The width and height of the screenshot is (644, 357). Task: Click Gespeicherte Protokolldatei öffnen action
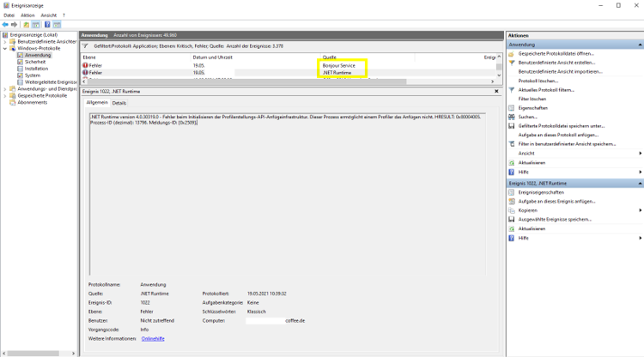(x=556, y=54)
